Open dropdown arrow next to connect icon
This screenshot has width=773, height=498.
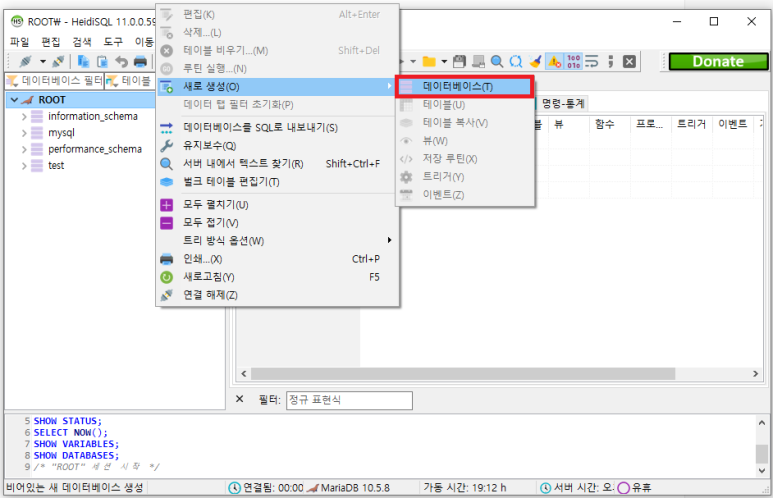43,62
